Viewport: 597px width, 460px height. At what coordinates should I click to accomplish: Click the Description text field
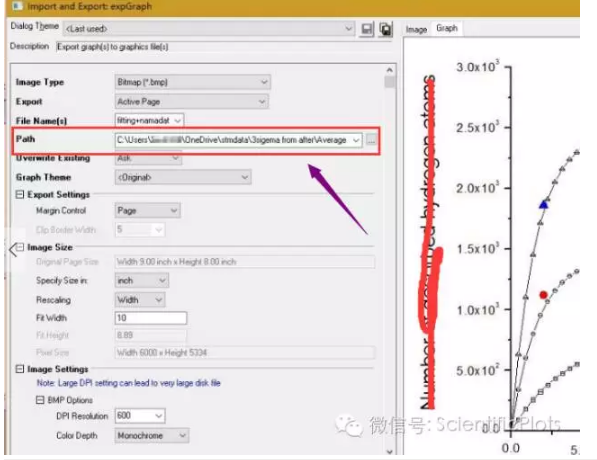[x=224, y=47]
